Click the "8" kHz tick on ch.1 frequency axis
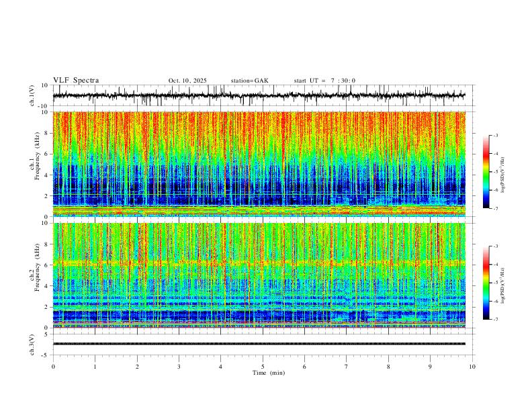The width and height of the screenshot is (532, 411). 47,133
